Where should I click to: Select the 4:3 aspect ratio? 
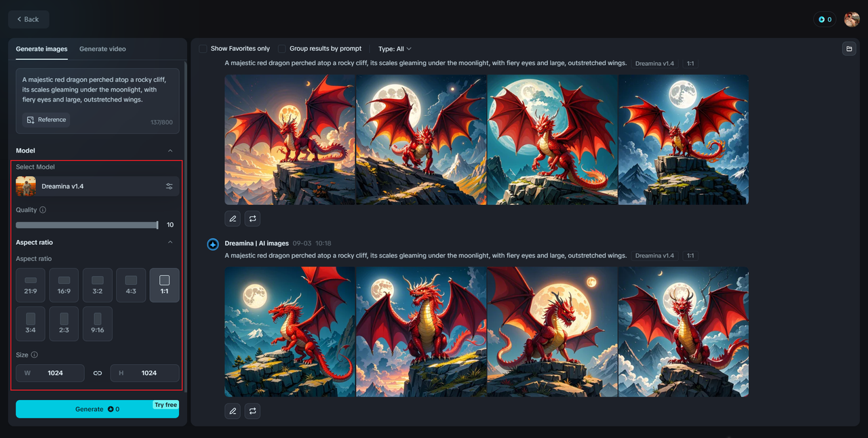131,285
